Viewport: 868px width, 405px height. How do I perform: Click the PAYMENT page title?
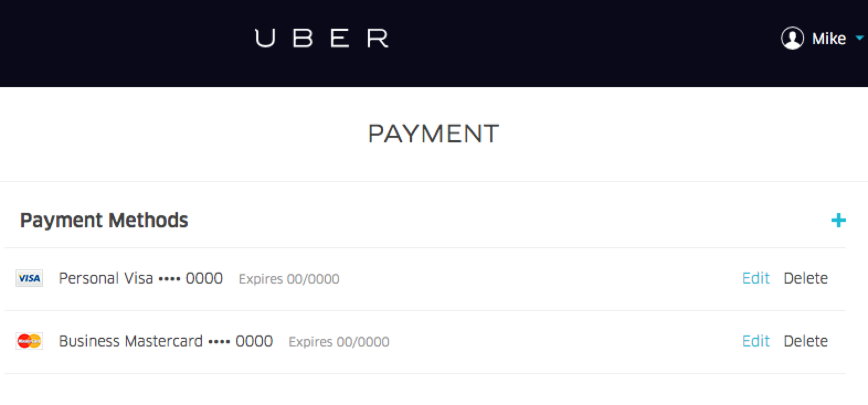[433, 134]
